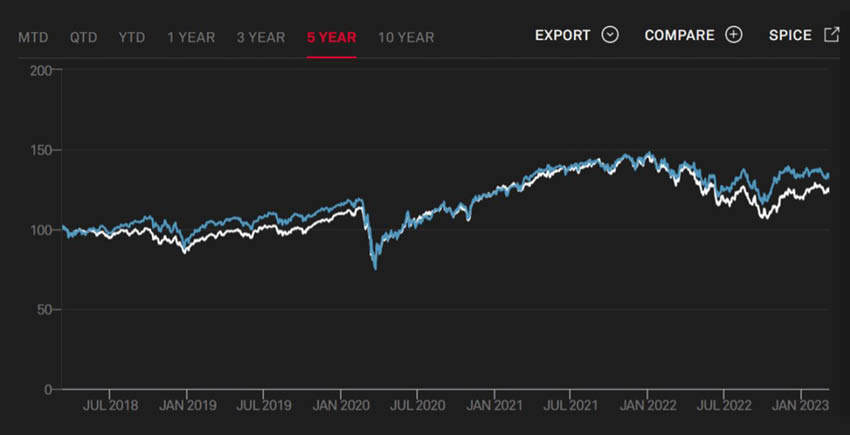The width and height of the screenshot is (850, 435).
Task: Click the JUL 2018 x-axis label
Action: (x=109, y=406)
